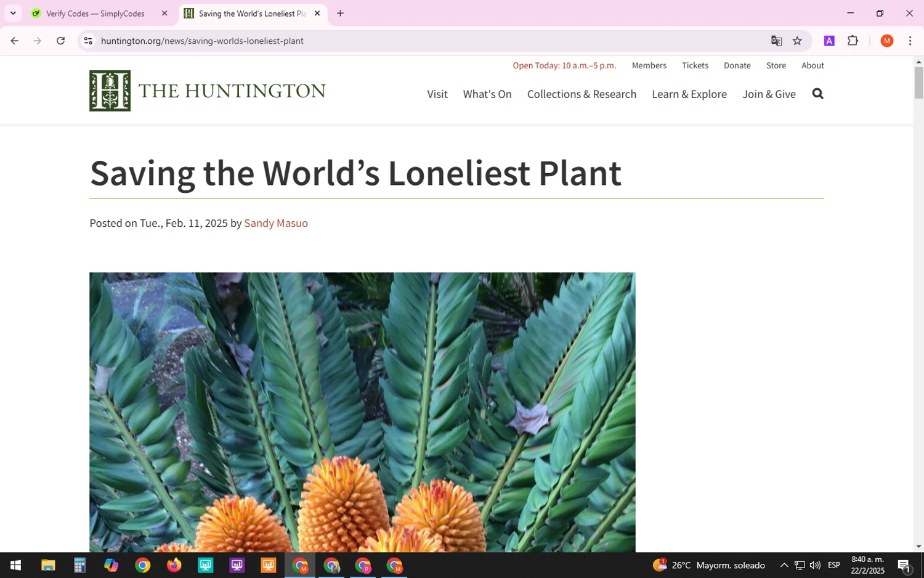Open the Extensions puzzle icon

tap(853, 41)
